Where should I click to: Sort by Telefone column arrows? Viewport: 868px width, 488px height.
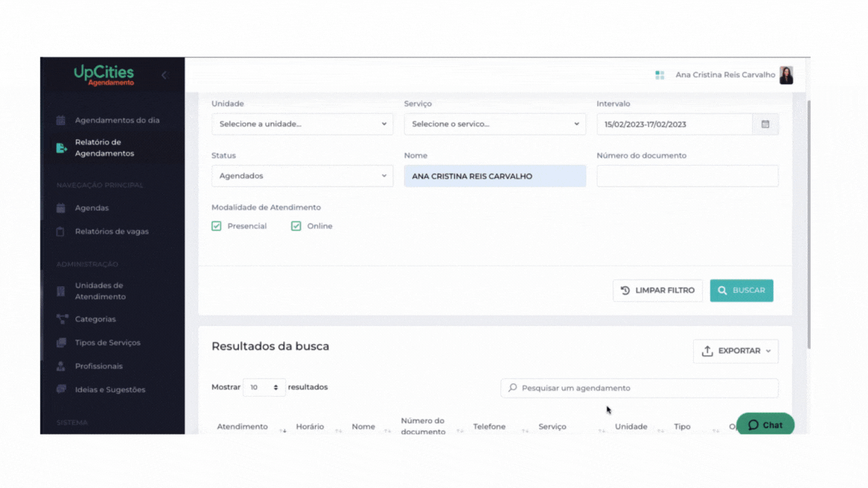tap(524, 430)
